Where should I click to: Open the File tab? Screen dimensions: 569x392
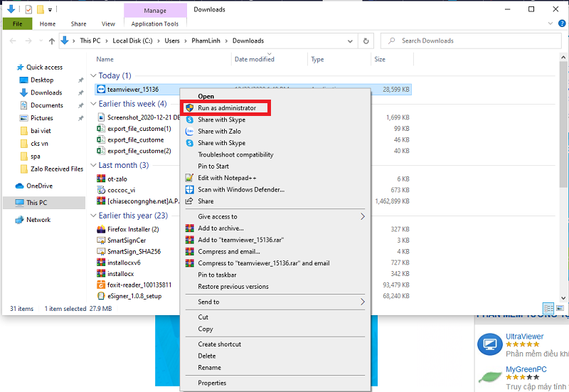[17, 24]
